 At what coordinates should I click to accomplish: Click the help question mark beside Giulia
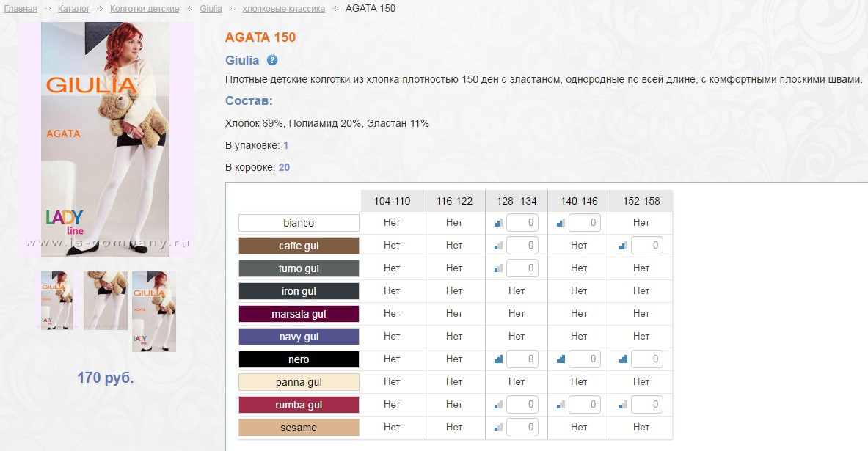pos(272,60)
